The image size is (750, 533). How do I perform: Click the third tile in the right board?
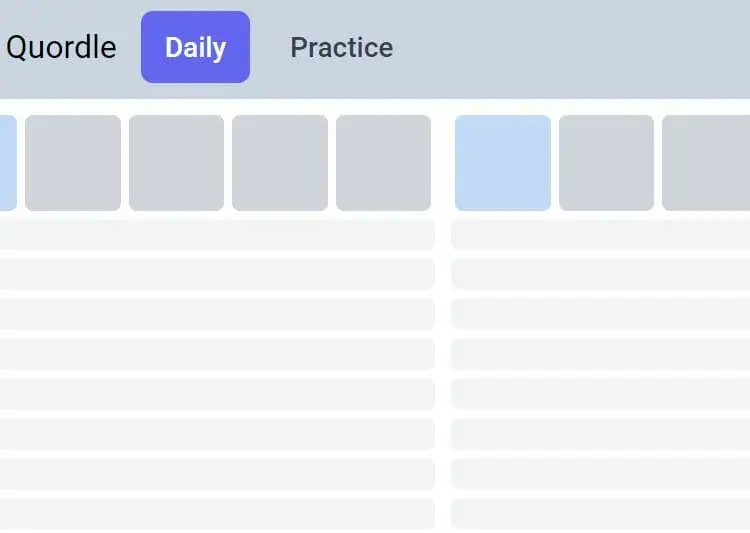(x=706, y=163)
